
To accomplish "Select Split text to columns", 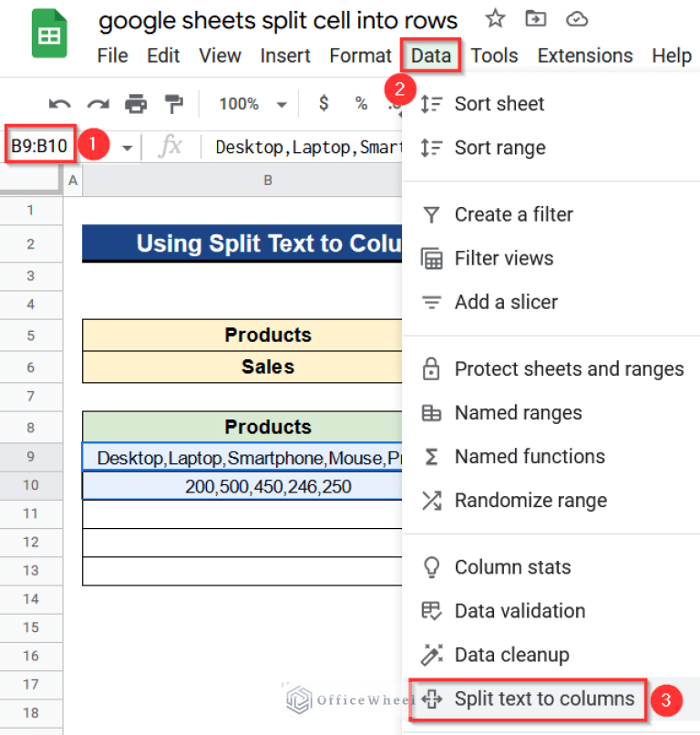I will [x=541, y=699].
